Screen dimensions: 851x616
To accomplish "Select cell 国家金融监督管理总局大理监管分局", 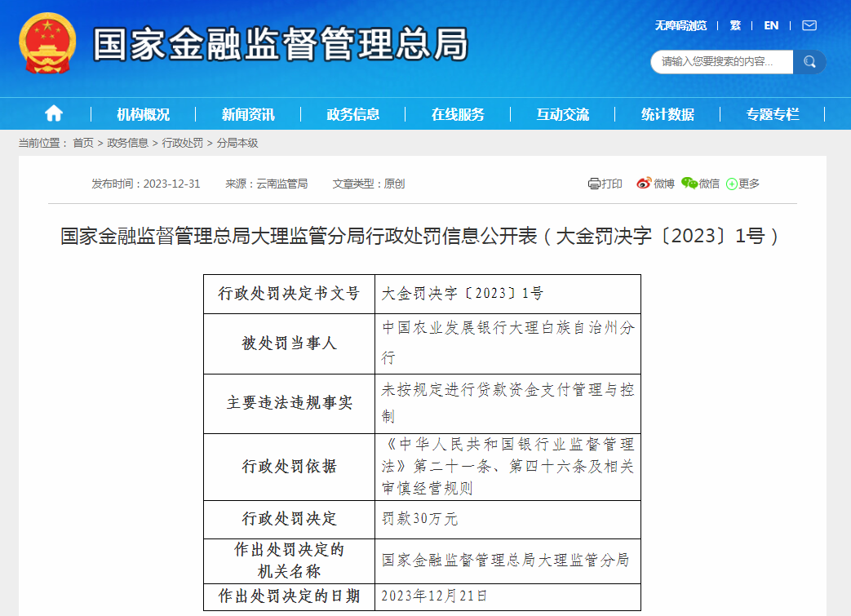I will pyautogui.click(x=508, y=561).
